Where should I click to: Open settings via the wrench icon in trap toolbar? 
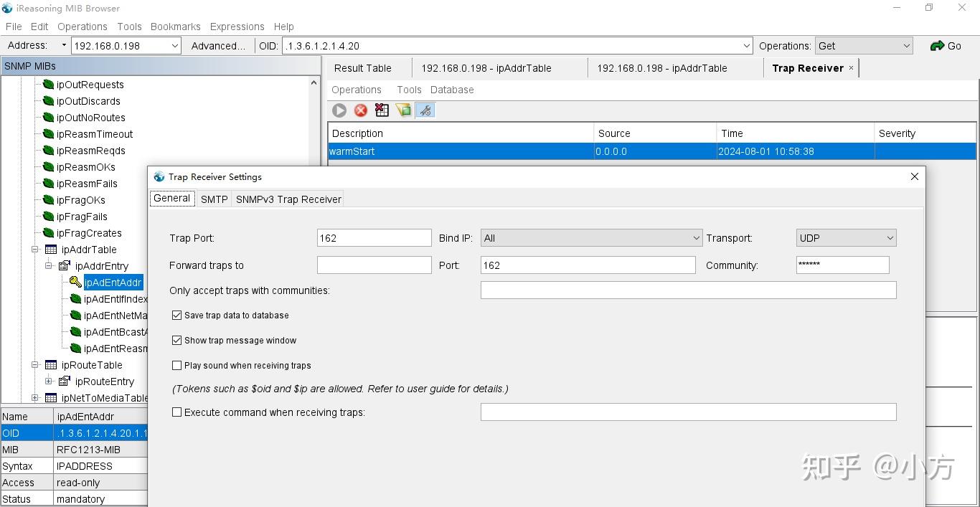425,110
